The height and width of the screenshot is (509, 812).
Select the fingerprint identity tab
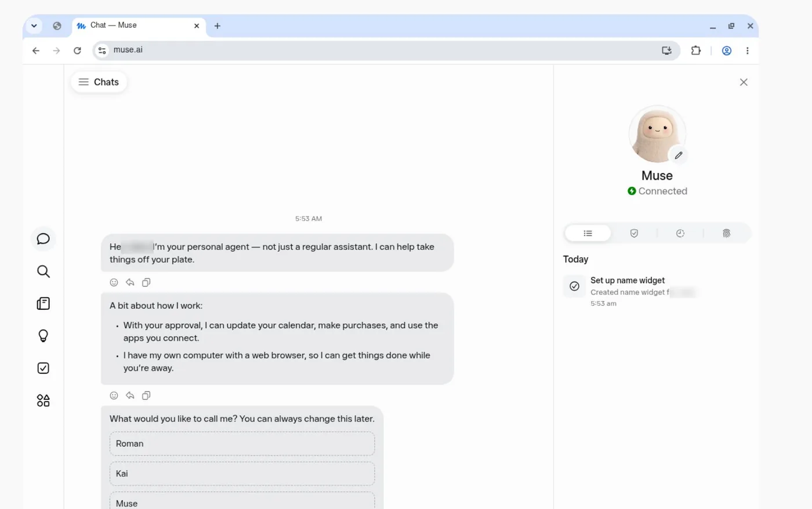coord(726,233)
